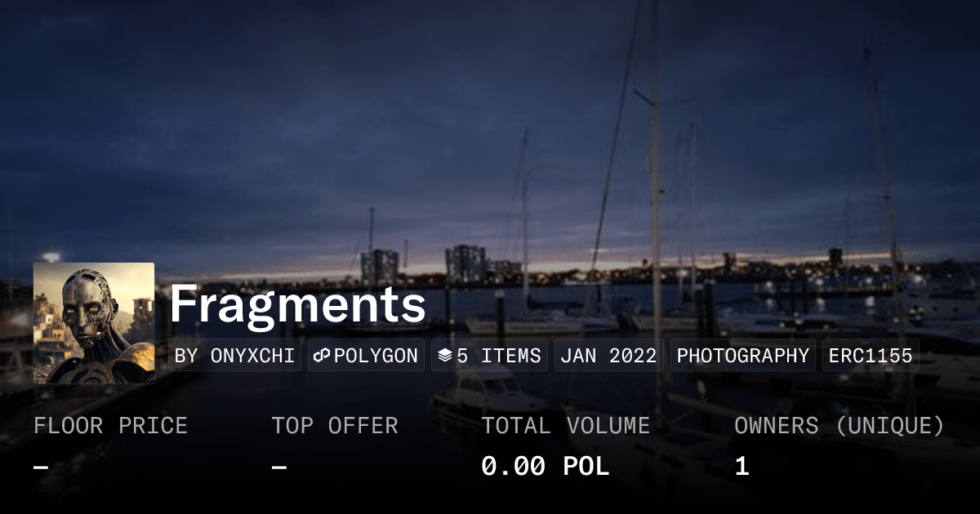Click the Polygon link symbol in the POLYGON badge
The height and width of the screenshot is (514, 980).
tap(323, 355)
